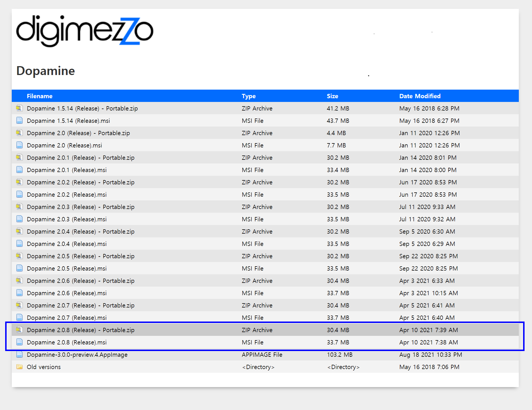Download Dopamine 2.0 (Release).msi
This screenshot has width=532, height=410.
click(64, 145)
